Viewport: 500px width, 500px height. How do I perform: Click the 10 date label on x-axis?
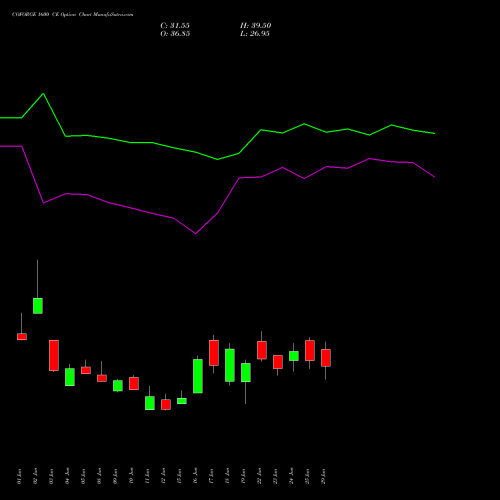tap(131, 476)
